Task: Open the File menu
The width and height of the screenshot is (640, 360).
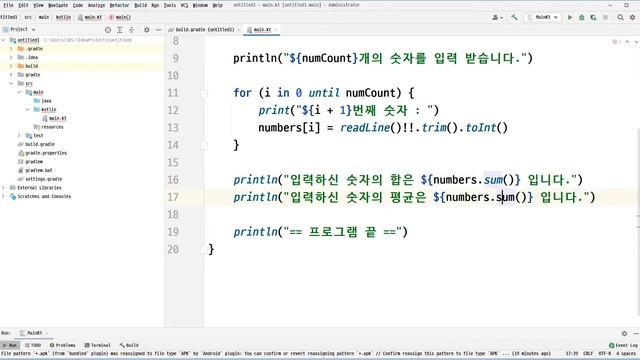Action: point(8,5)
